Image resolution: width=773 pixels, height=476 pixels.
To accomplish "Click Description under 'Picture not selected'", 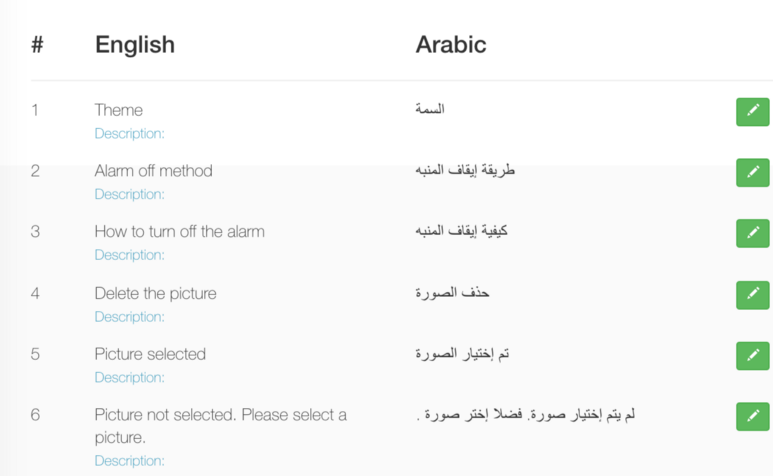I will click(129, 461).
